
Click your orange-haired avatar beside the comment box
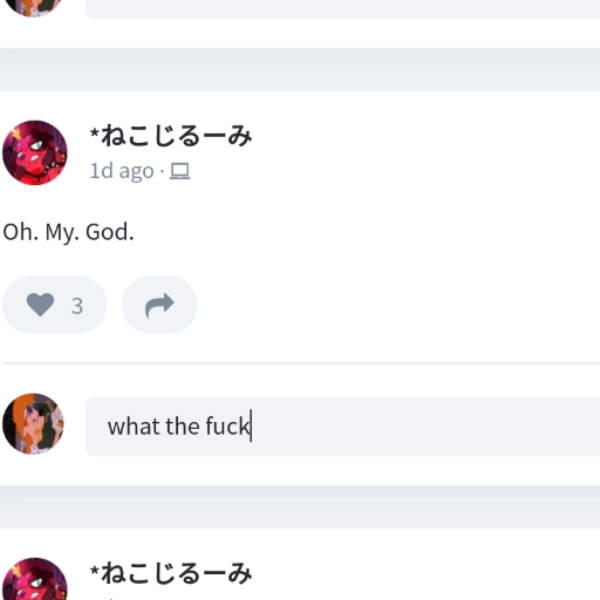(x=33, y=424)
